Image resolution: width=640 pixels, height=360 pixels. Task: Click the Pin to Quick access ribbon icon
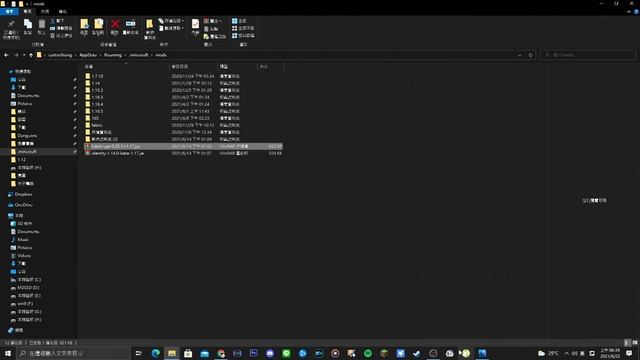click(x=11, y=24)
